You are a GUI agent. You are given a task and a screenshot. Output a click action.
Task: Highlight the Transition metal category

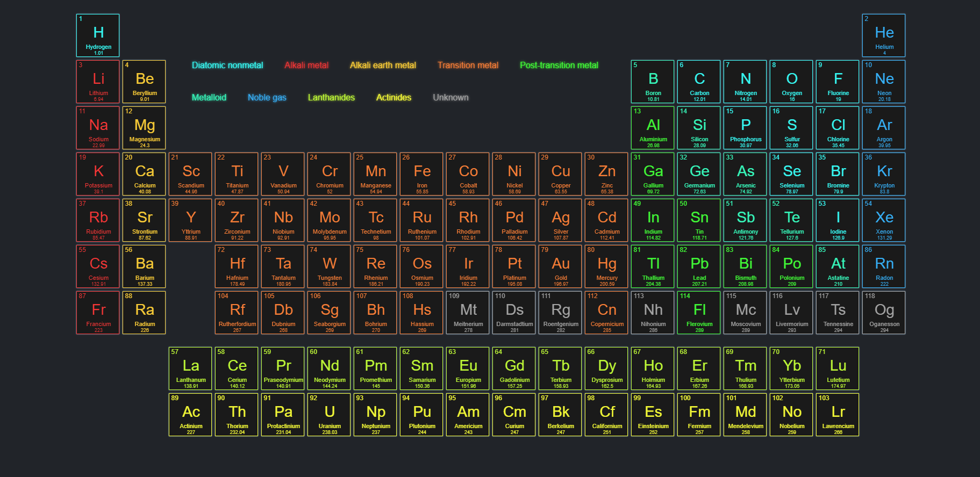click(468, 65)
